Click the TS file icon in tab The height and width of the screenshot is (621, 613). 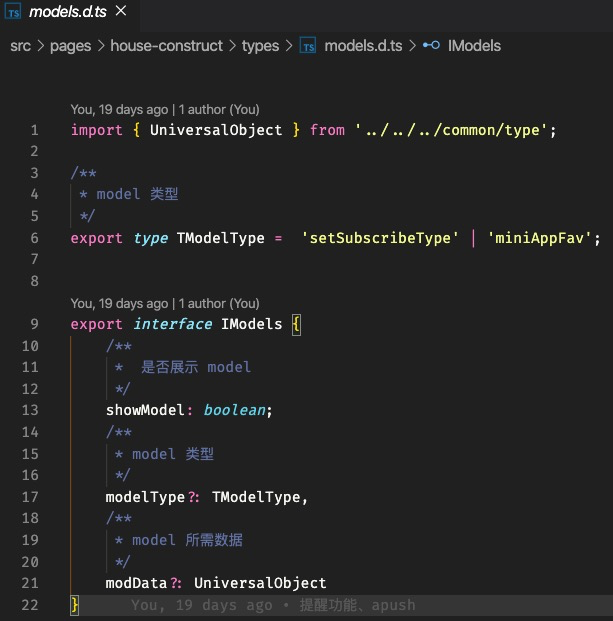pyautogui.click(x=13, y=12)
